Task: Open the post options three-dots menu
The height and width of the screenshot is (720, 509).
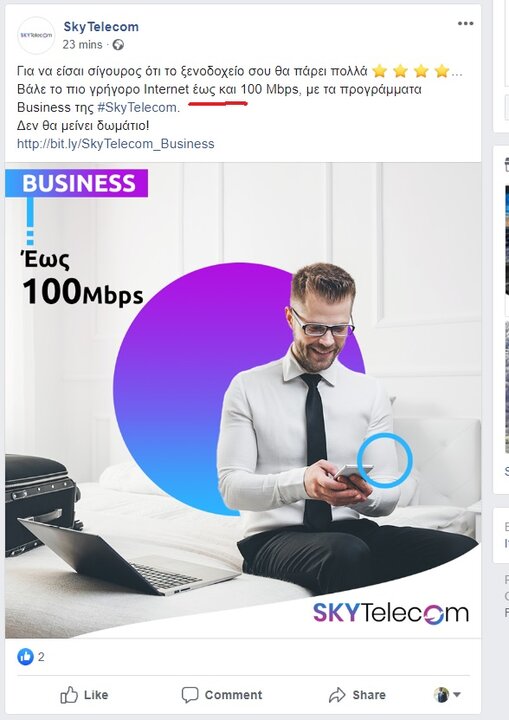Action: click(465, 23)
